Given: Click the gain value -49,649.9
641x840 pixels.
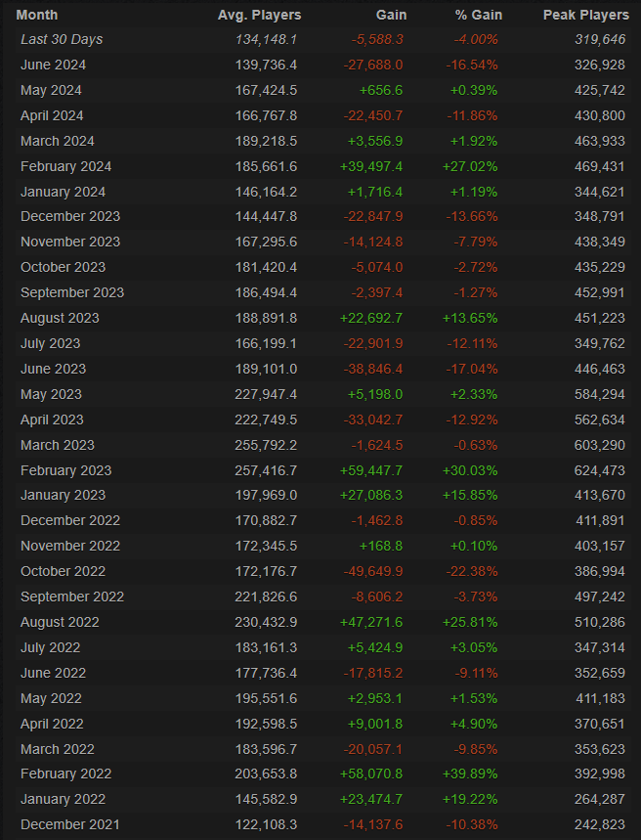Looking at the screenshot, I should [x=372, y=572].
